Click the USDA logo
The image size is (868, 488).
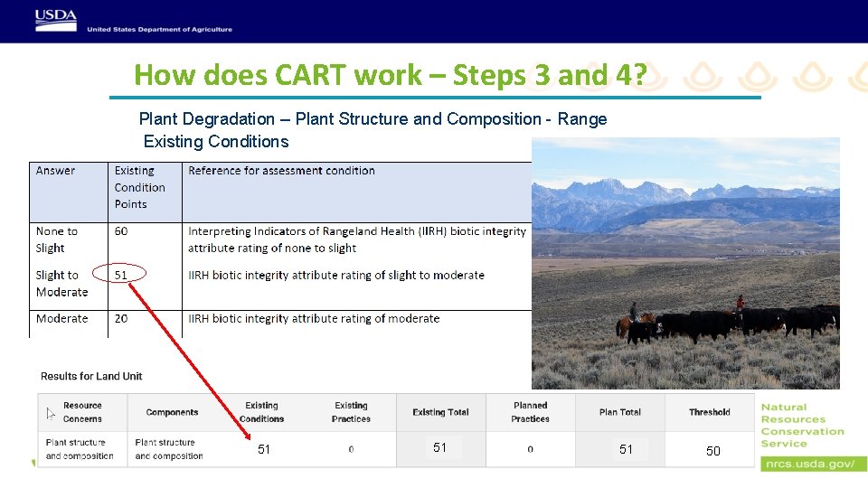[x=56, y=21]
